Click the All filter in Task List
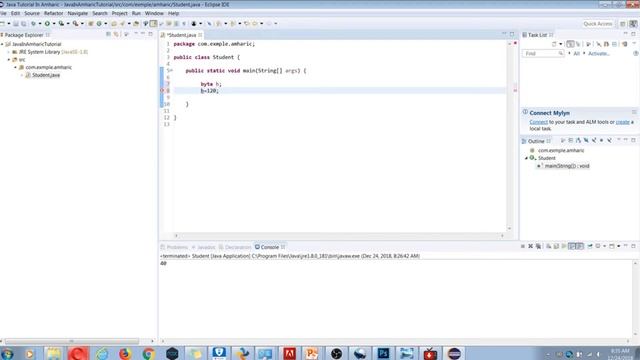 coord(576,53)
